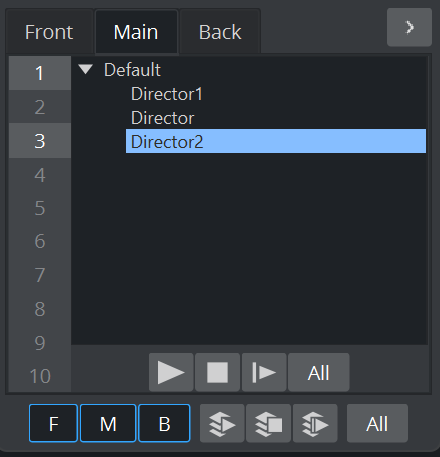Toggle the B back layer button
Image resolution: width=440 pixels, height=457 pixels.
(164, 423)
